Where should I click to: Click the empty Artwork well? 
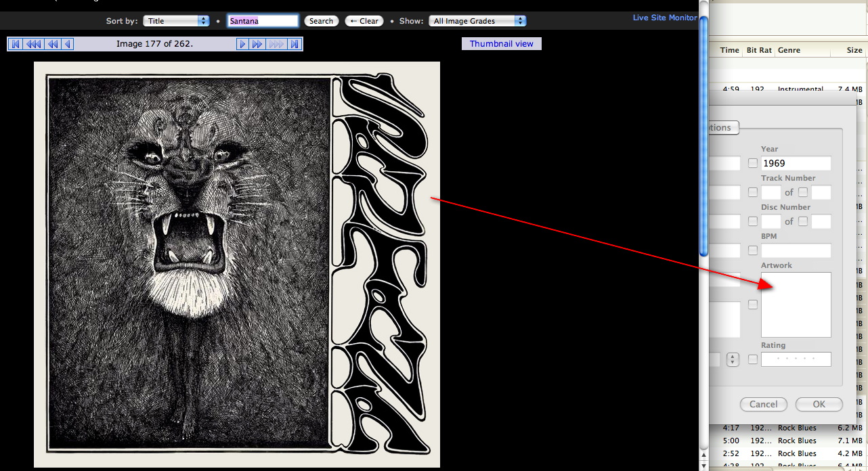(796, 305)
